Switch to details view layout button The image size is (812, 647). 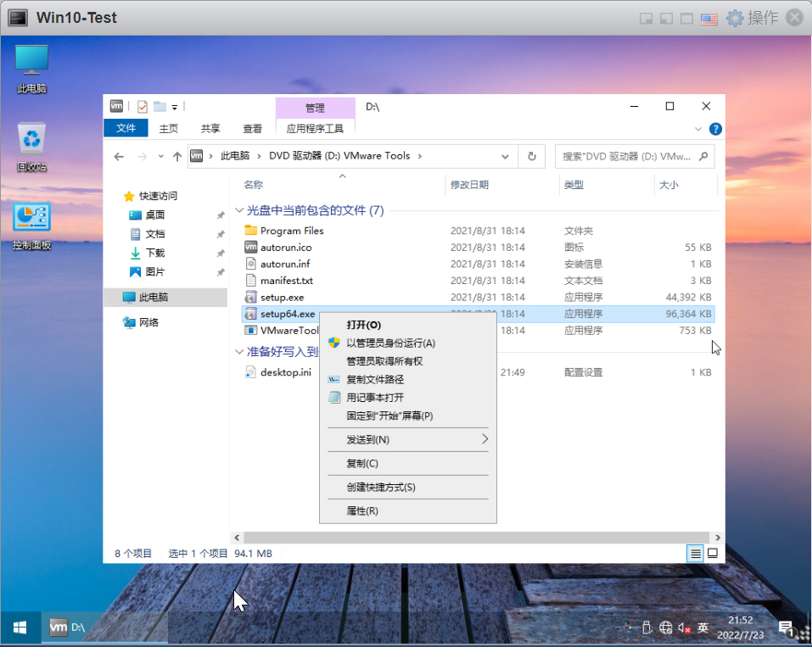point(696,554)
